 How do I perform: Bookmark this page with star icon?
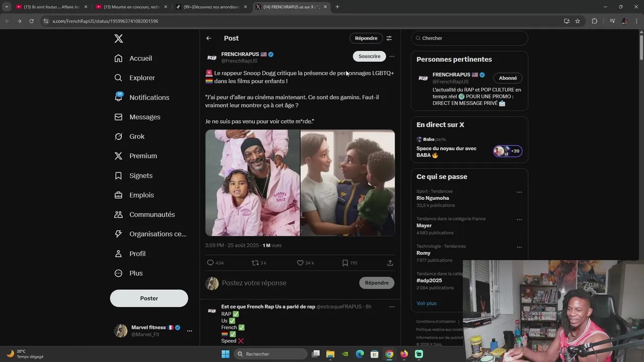[x=578, y=21]
